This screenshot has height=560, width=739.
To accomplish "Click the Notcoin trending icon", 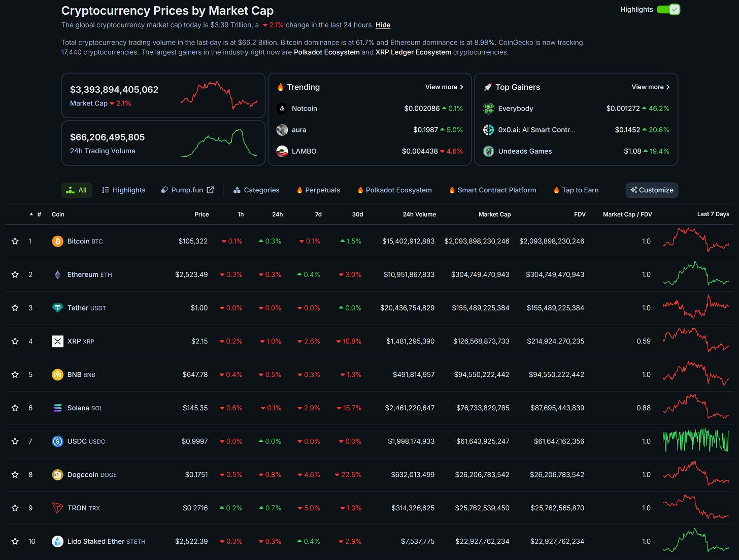I will pyautogui.click(x=282, y=109).
